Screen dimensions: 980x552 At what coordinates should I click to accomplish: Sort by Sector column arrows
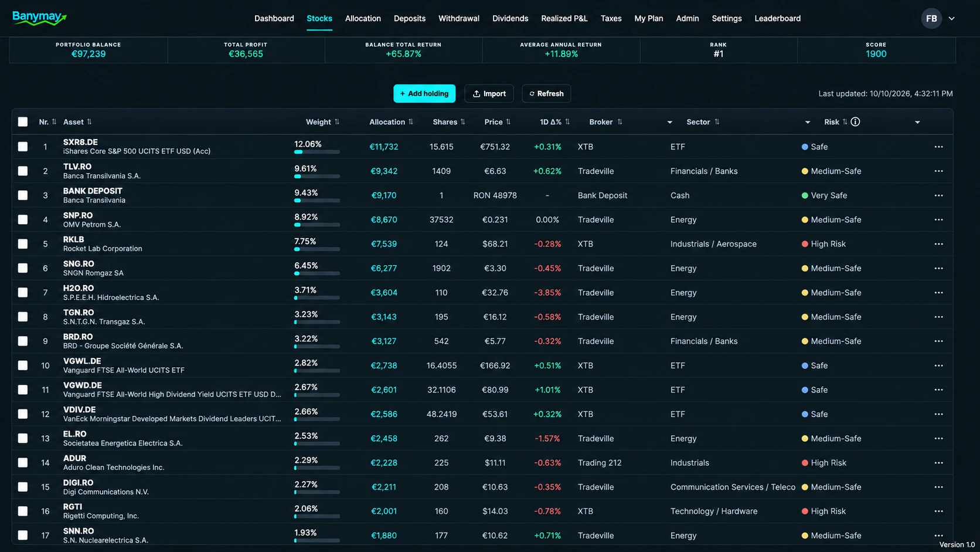pyautogui.click(x=717, y=122)
